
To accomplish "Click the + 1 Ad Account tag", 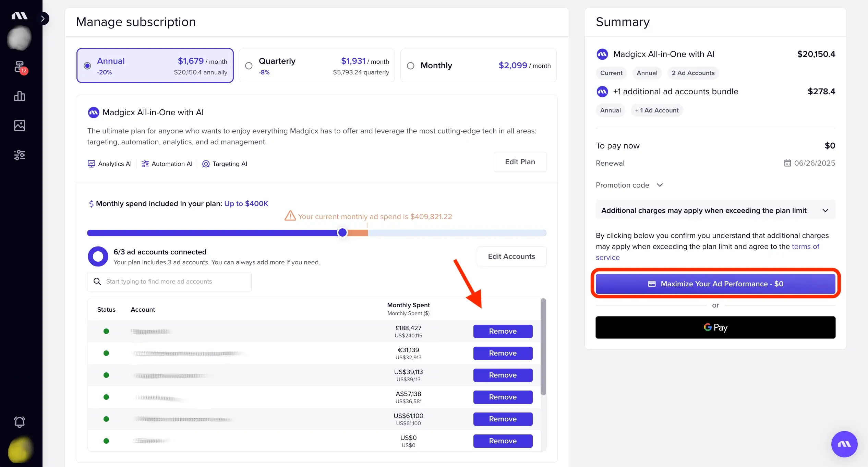I will (x=656, y=110).
